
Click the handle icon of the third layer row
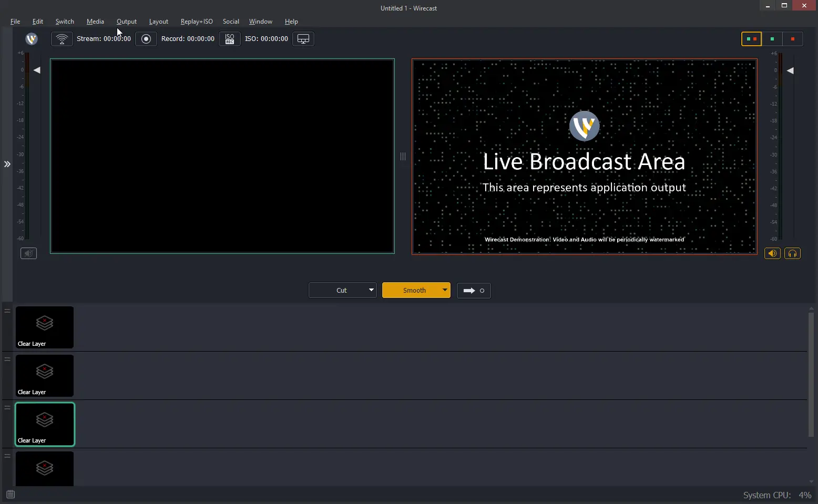7,407
